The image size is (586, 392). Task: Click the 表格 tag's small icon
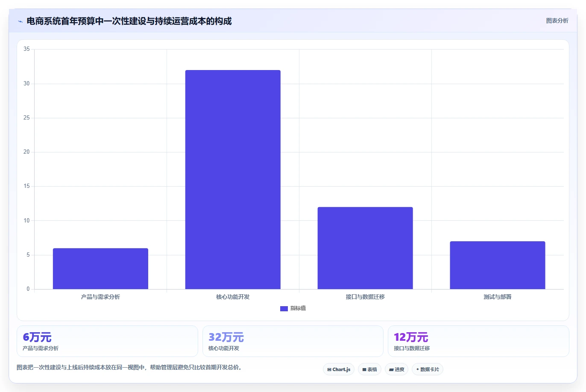point(364,370)
